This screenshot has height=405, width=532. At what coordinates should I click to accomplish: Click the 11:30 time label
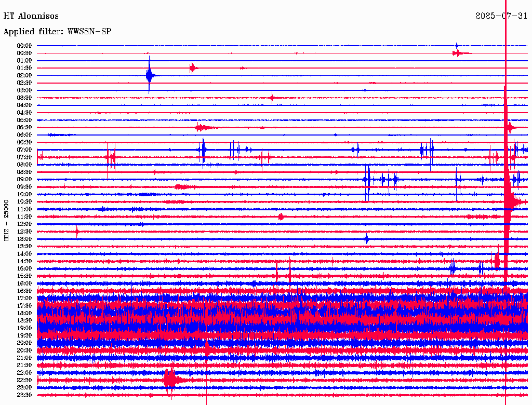(x=24, y=217)
